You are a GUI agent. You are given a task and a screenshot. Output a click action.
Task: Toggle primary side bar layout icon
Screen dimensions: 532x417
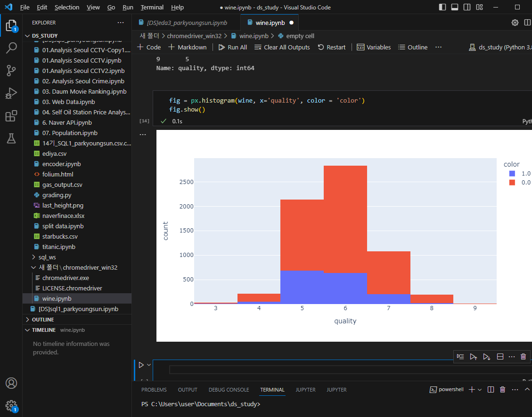coord(442,7)
